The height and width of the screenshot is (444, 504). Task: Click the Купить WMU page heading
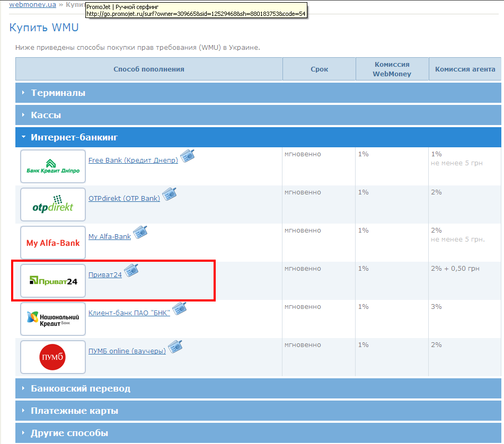point(44,28)
